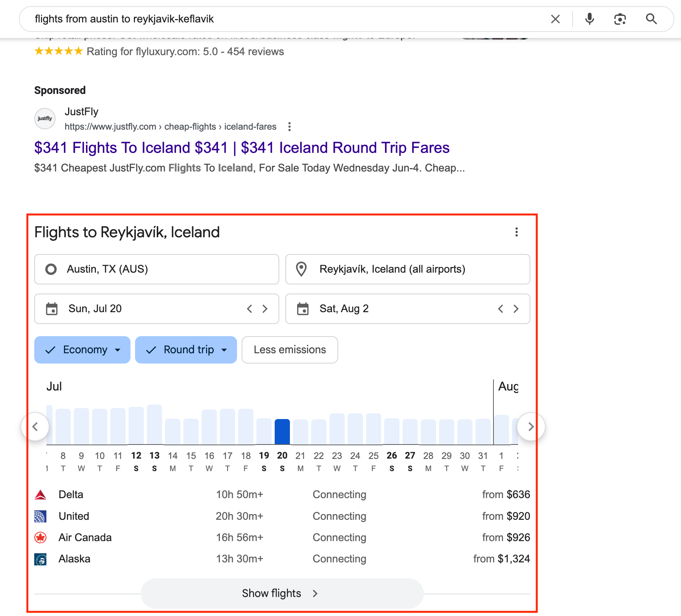Toggle the Less emissions filter
The height and width of the screenshot is (616, 681).
(290, 350)
